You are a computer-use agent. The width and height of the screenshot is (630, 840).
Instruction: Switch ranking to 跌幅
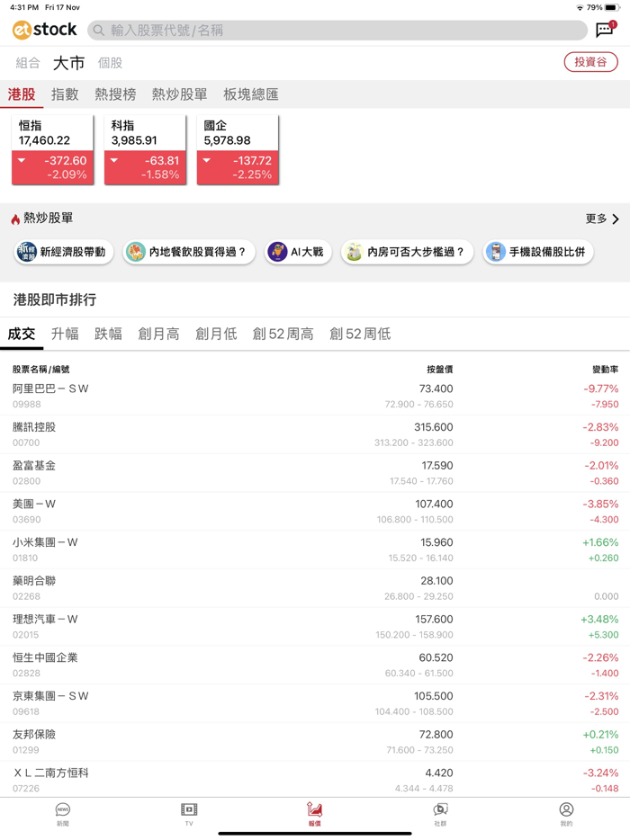[x=108, y=334]
